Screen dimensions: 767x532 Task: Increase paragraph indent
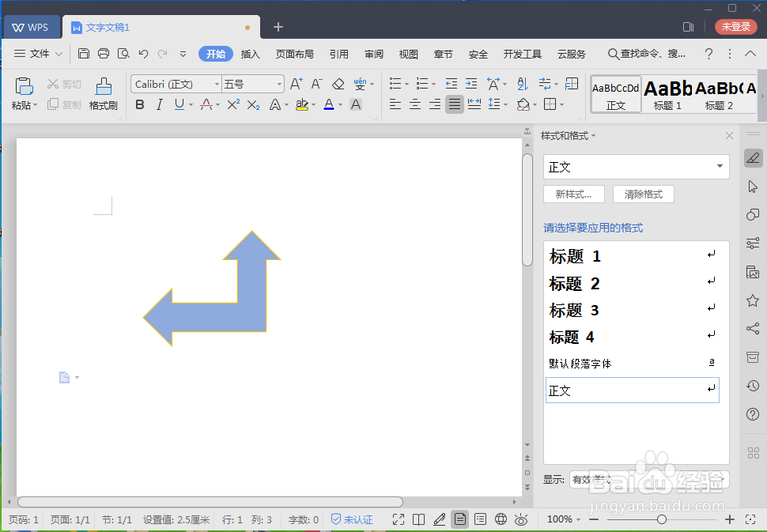tap(471, 84)
